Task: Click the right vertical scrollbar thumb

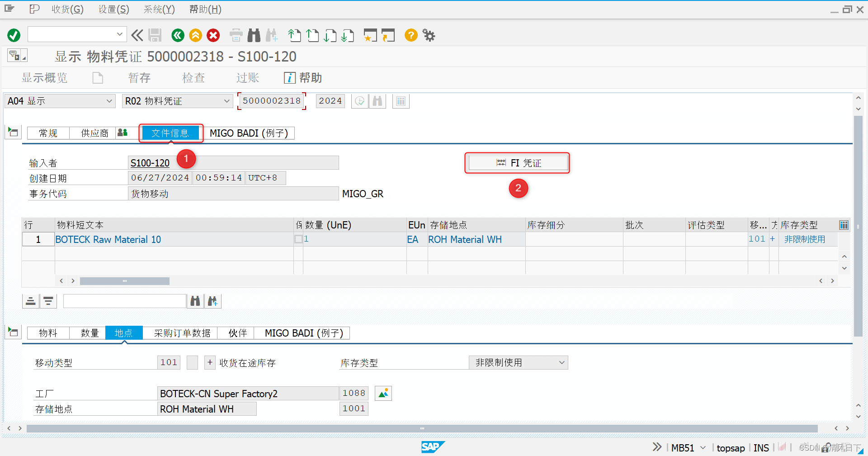Action: (x=858, y=226)
